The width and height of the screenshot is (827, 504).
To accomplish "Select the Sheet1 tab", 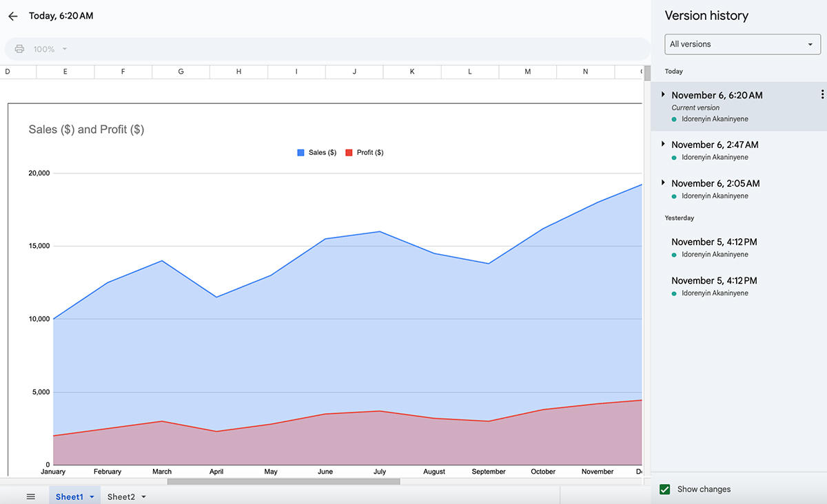I will click(69, 496).
